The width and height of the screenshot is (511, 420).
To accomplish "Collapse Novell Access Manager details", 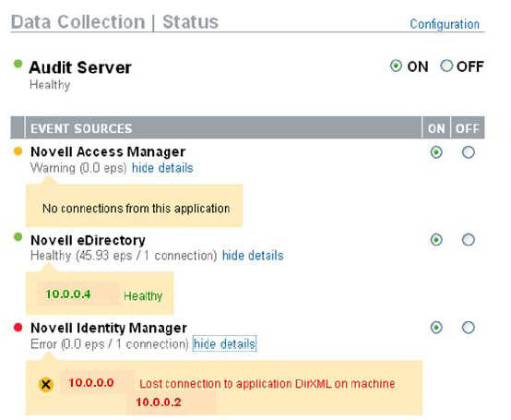I will click(x=162, y=168).
